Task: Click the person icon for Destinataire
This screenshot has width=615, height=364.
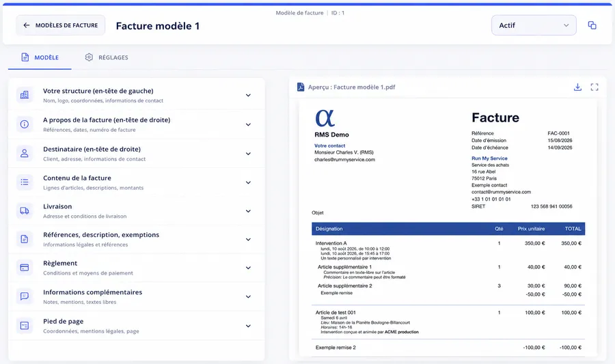Action: (25, 153)
